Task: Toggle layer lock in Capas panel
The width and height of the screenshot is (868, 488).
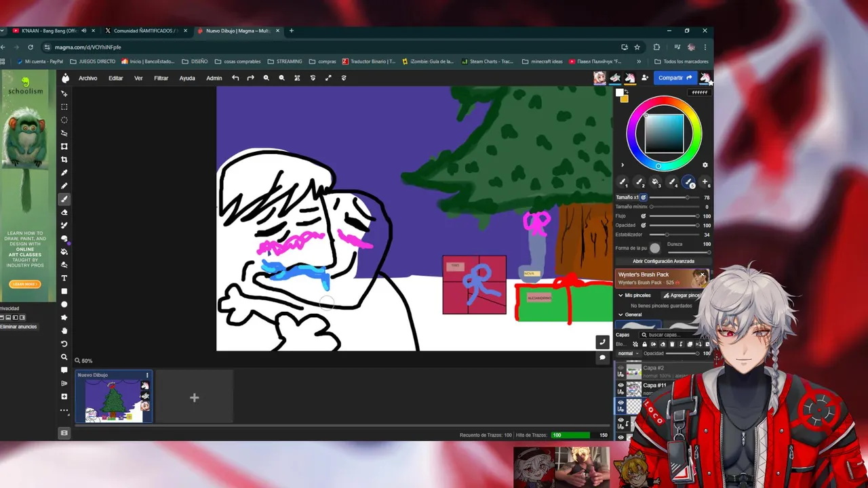Action: [x=644, y=344]
